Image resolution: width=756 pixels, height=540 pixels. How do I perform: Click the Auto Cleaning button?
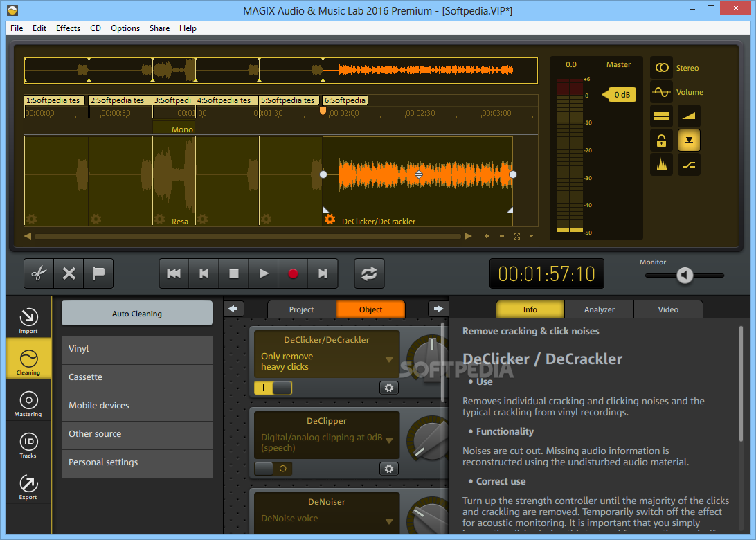tap(137, 314)
